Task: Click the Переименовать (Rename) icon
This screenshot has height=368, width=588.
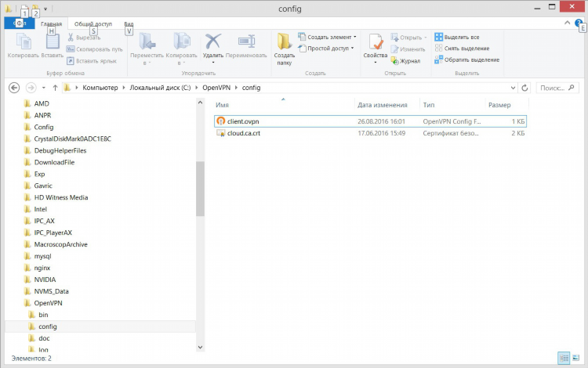Action: coord(246,41)
